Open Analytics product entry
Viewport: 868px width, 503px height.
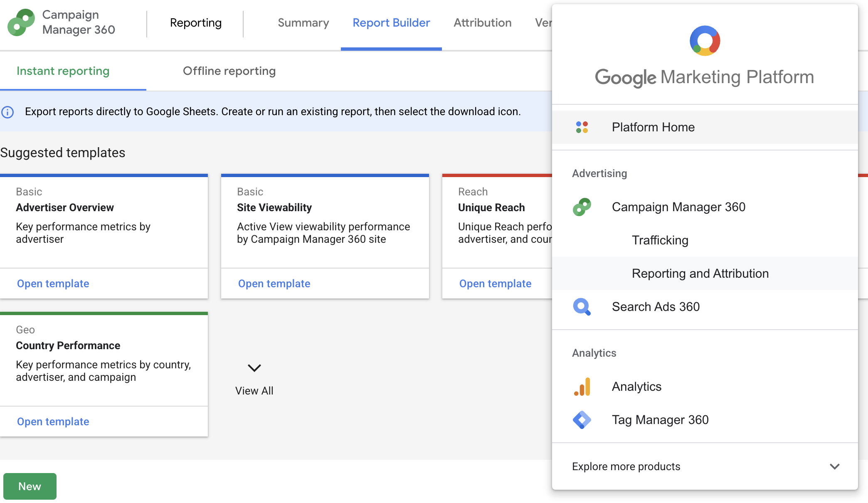point(705,387)
